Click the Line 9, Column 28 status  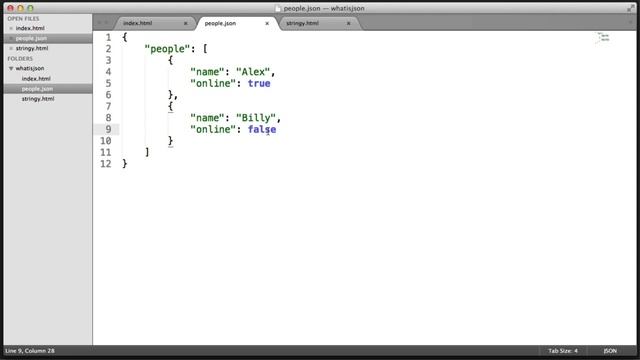[x=30, y=351]
